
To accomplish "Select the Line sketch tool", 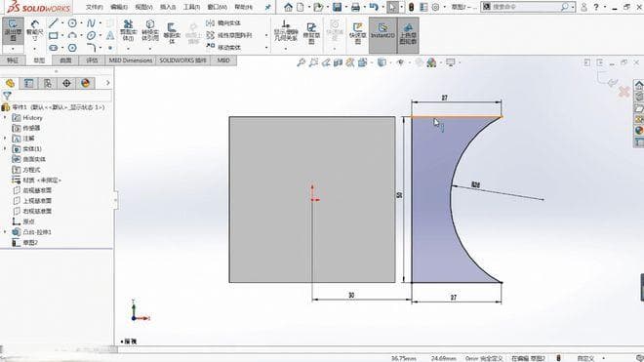I will coord(53,23).
